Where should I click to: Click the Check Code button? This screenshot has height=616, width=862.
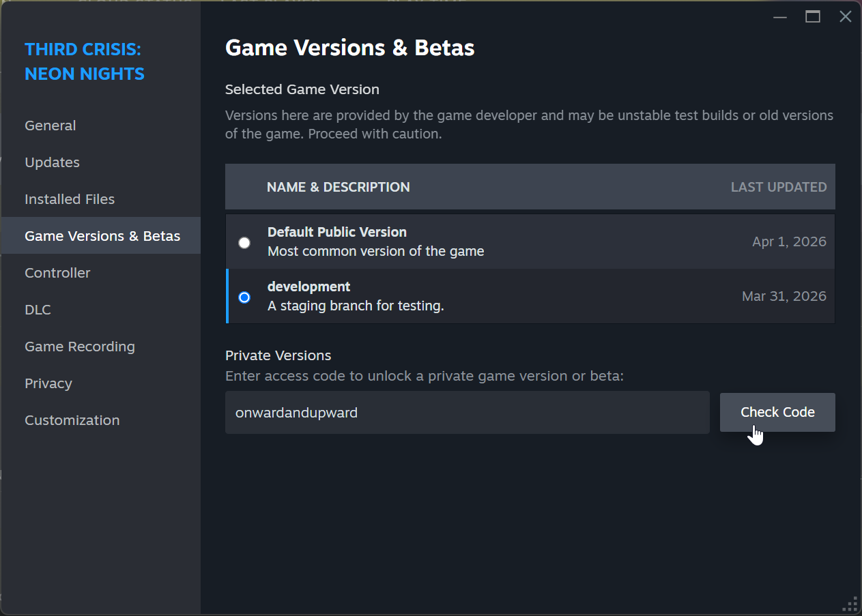(x=777, y=412)
